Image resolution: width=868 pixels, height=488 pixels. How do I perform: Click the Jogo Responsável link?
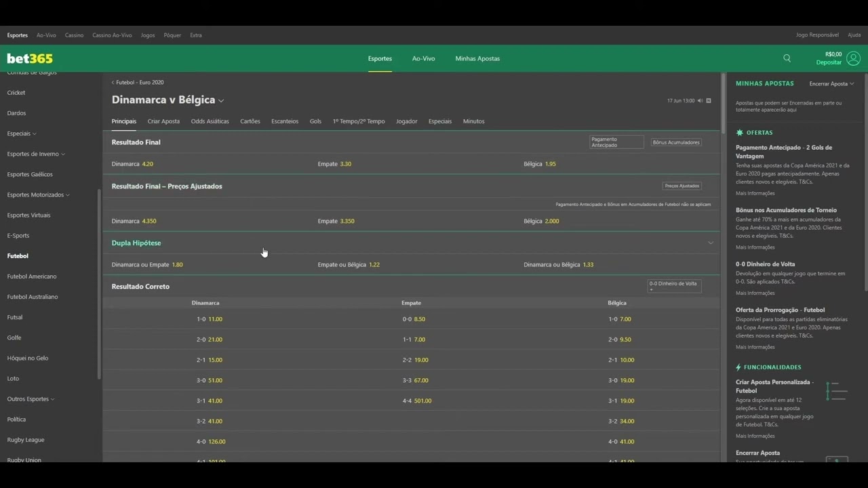[817, 35]
